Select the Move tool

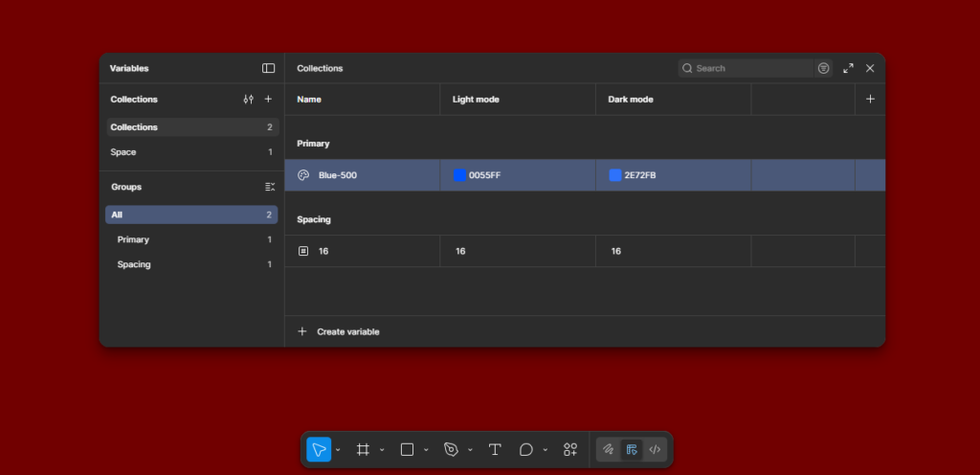click(x=319, y=449)
